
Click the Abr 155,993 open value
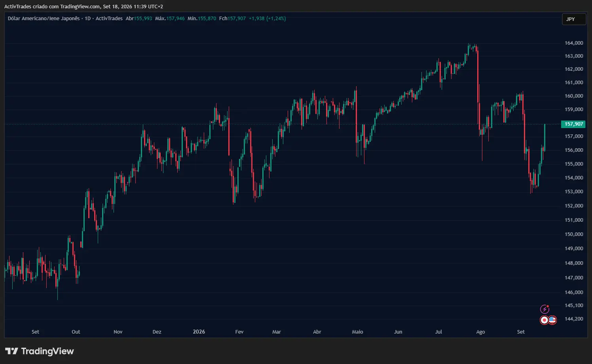click(x=139, y=19)
